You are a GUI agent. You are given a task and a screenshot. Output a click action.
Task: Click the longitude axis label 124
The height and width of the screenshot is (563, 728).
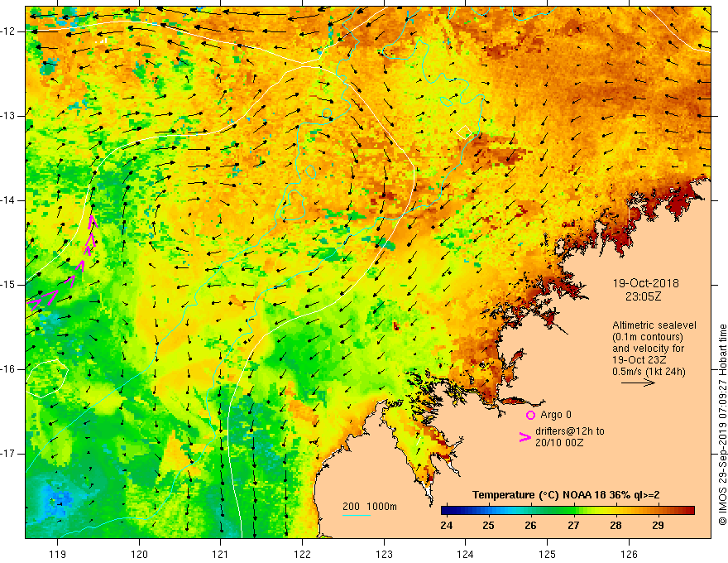(466, 554)
